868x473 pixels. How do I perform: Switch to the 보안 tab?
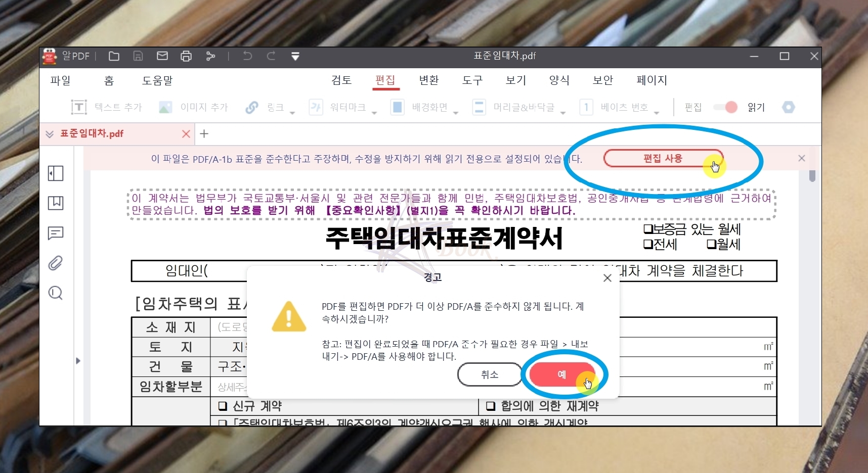click(603, 80)
